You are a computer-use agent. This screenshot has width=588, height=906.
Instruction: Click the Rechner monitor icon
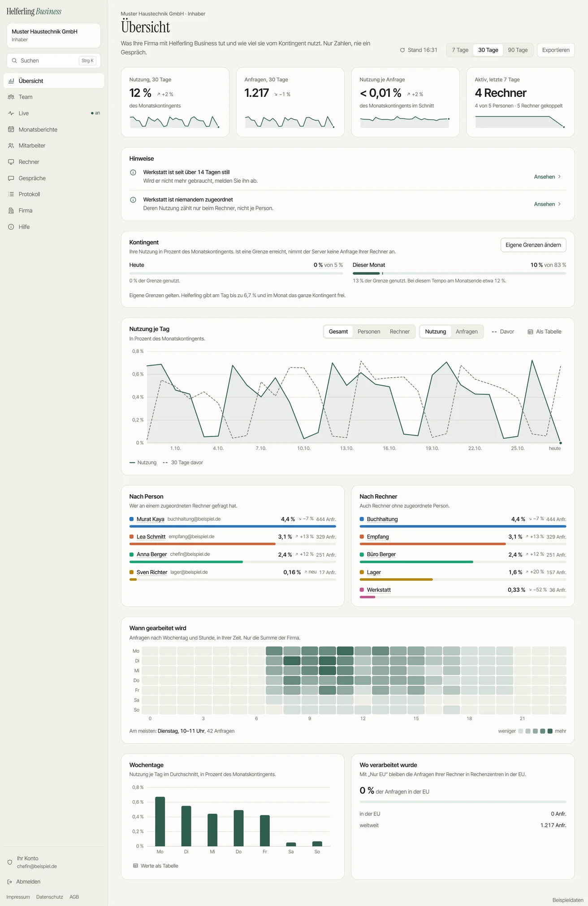11,162
